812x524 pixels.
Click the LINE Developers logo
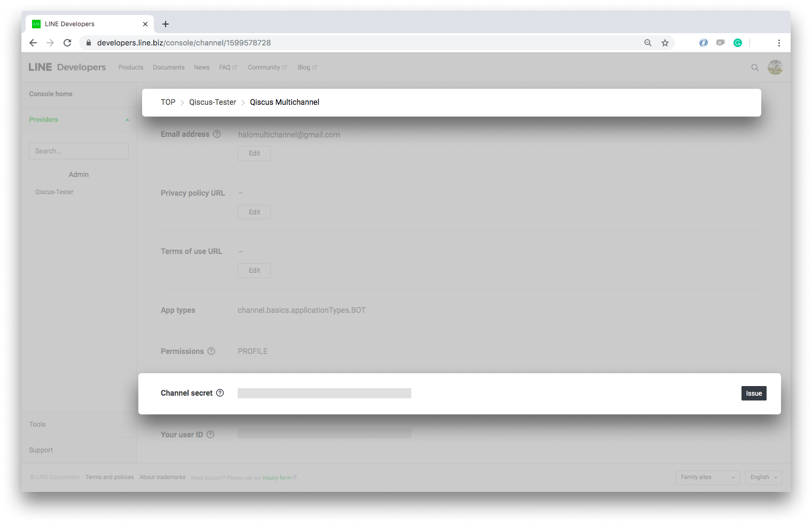(x=67, y=67)
